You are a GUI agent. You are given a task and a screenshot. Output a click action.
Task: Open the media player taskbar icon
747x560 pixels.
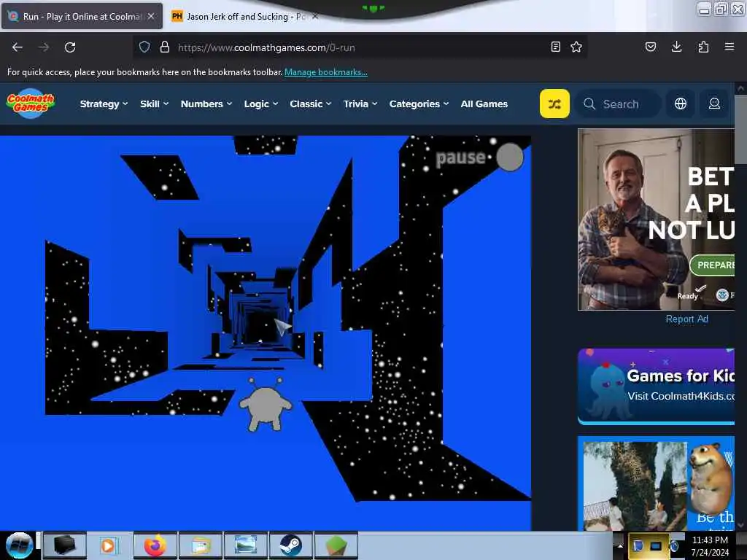(109, 545)
